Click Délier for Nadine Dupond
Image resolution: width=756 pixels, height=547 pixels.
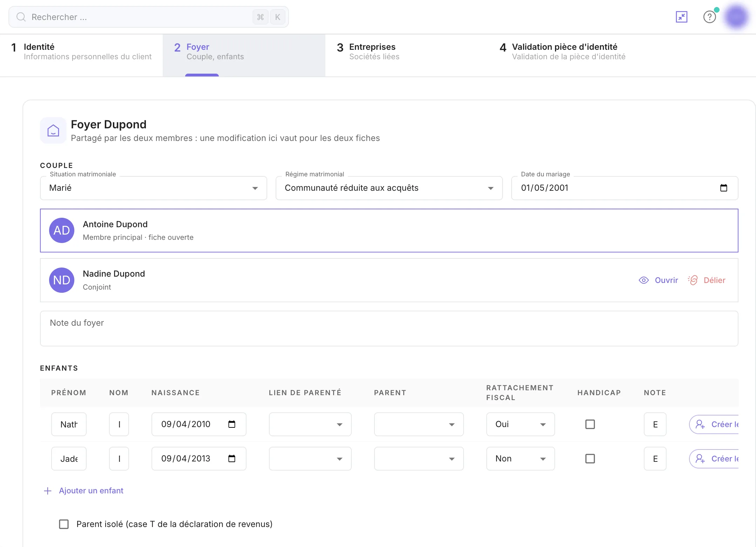point(707,280)
